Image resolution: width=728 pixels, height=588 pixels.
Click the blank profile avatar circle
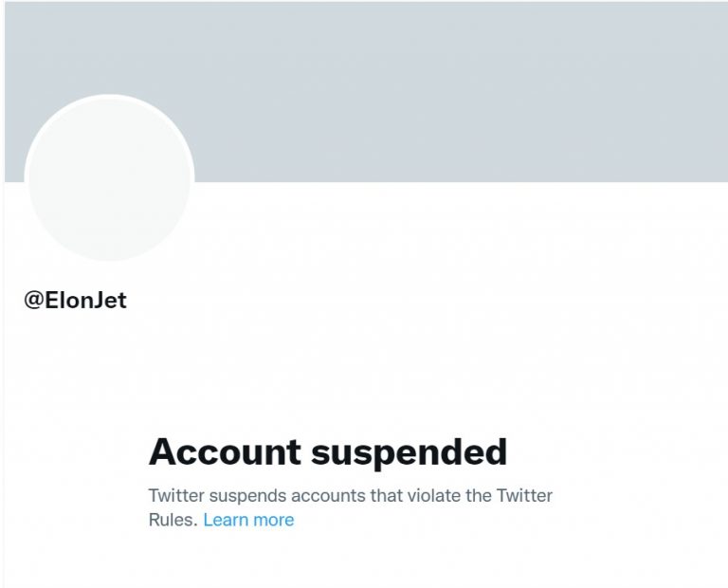(x=109, y=178)
